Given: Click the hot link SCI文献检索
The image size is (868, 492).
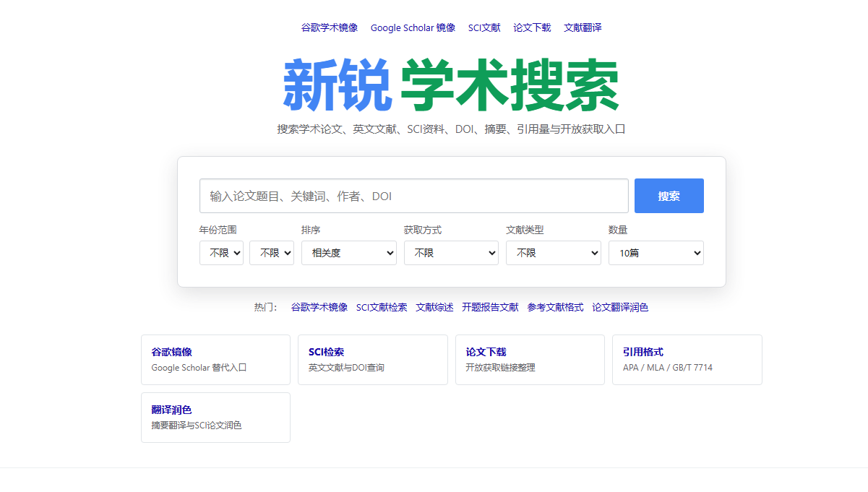Looking at the screenshot, I should (382, 307).
